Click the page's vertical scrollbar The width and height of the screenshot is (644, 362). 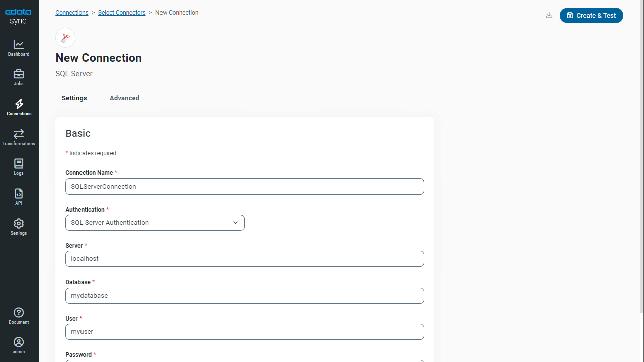coord(641,156)
